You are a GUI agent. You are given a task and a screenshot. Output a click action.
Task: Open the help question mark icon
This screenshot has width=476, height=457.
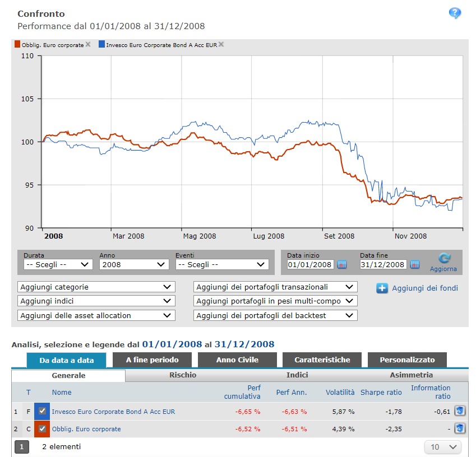455,13
